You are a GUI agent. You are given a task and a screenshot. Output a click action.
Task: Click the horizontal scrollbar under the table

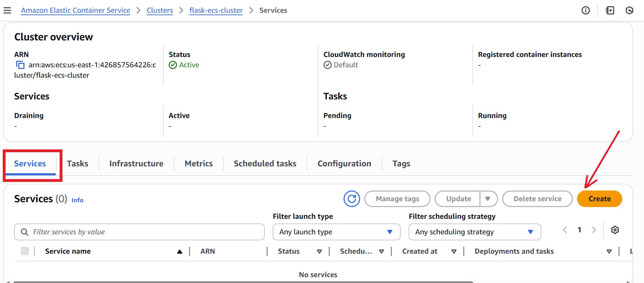point(243,282)
